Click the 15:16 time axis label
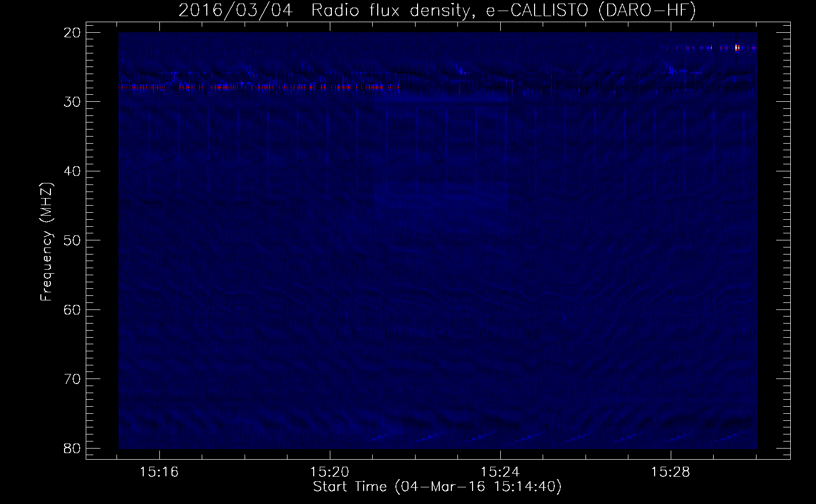Viewport: 816px width, 504px height. coord(159,472)
